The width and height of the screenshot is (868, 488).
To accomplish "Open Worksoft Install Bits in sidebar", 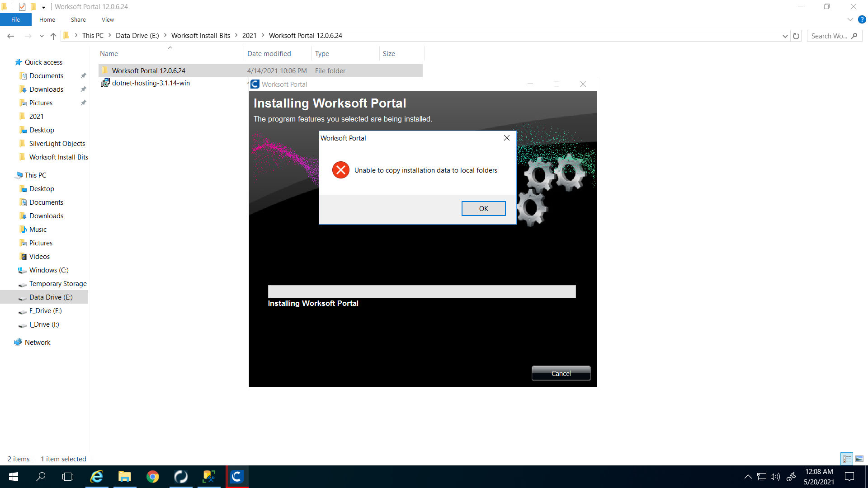I will pyautogui.click(x=58, y=157).
